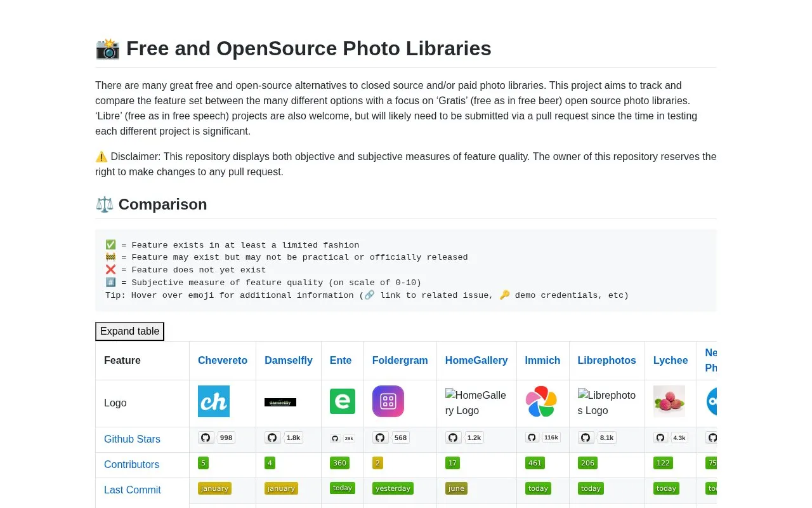This screenshot has height=508, width=812.
Task: Click Ente's contributors badge showing 360
Action: pyautogui.click(x=340, y=463)
